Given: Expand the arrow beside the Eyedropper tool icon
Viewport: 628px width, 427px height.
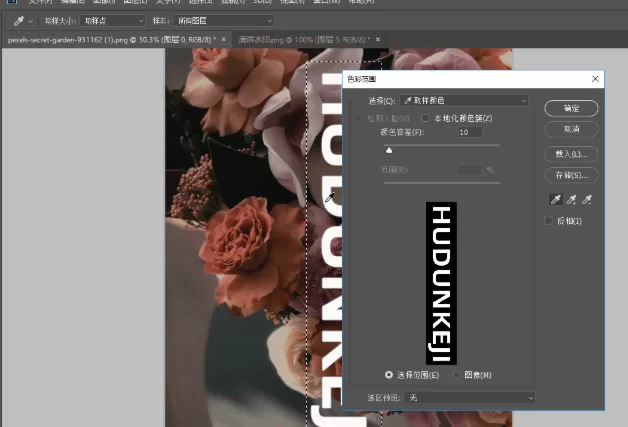Looking at the screenshot, I should tap(30, 21).
